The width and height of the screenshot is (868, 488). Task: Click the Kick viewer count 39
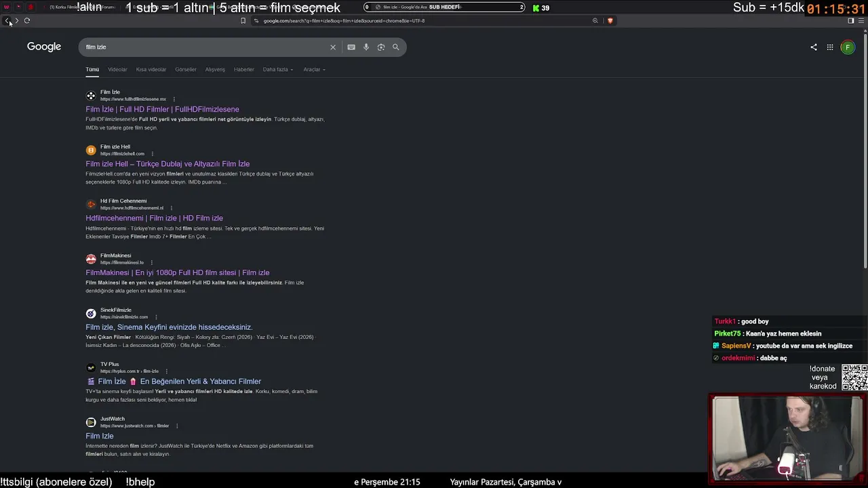pyautogui.click(x=540, y=8)
